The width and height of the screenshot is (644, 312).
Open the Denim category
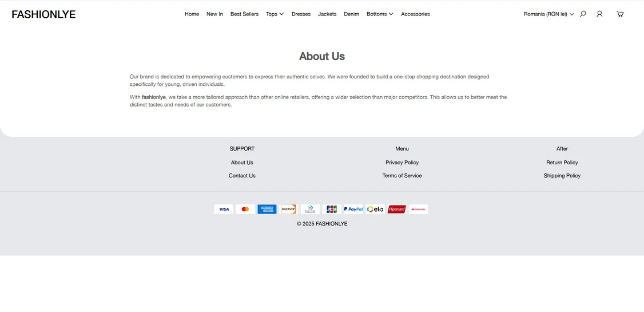[x=352, y=14]
